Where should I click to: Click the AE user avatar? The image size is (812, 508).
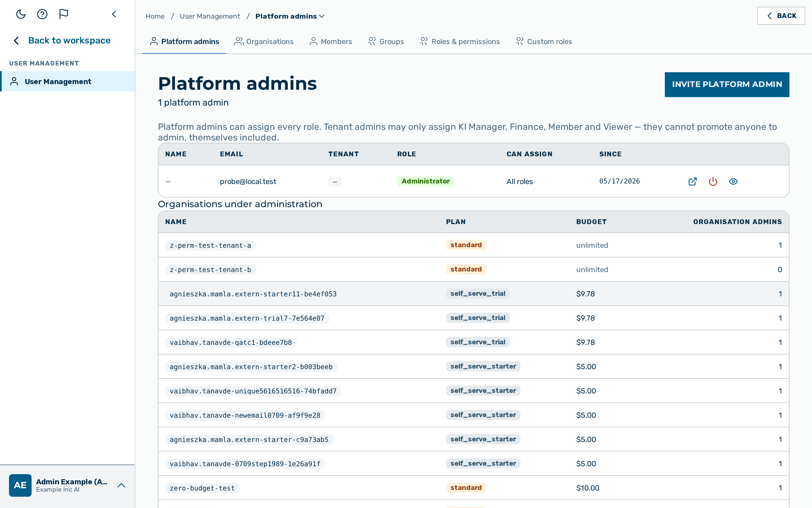click(20, 485)
